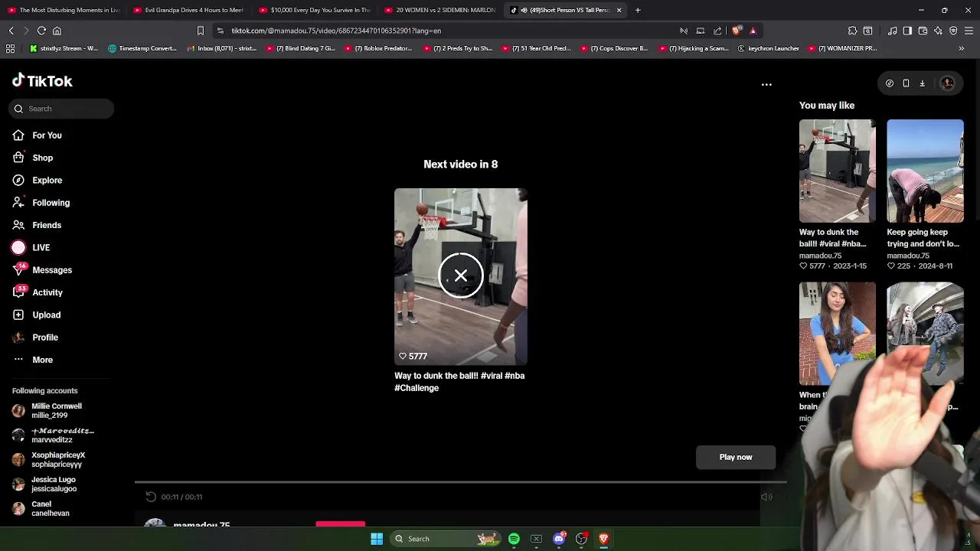The height and width of the screenshot is (551, 980).
Task: Open Brave Rewards triangle icon
Action: click(753, 31)
